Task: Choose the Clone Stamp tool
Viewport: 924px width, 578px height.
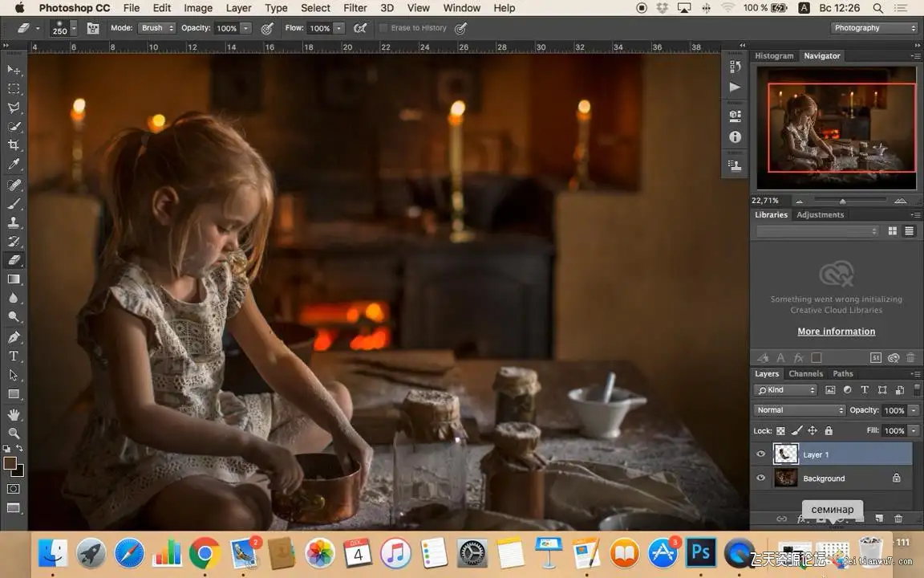Action: click(x=14, y=222)
